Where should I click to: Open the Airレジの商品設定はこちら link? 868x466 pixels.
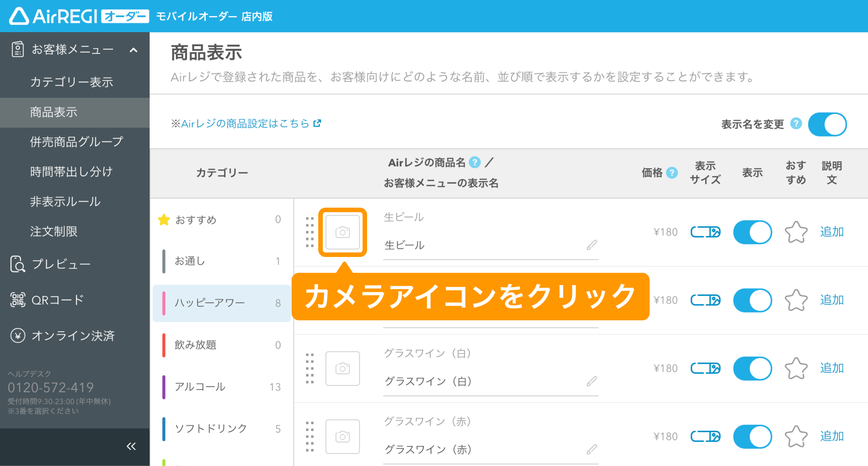pyautogui.click(x=242, y=123)
